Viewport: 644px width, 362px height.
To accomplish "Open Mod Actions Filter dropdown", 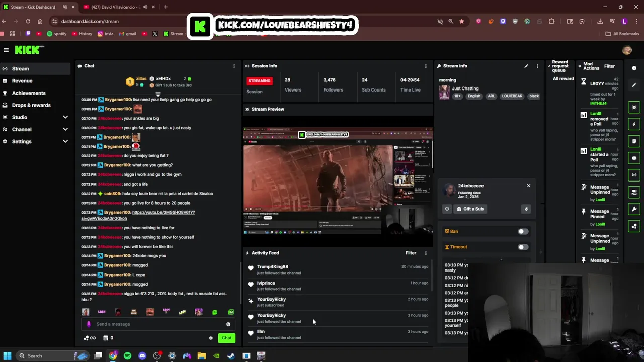I will [x=609, y=66].
